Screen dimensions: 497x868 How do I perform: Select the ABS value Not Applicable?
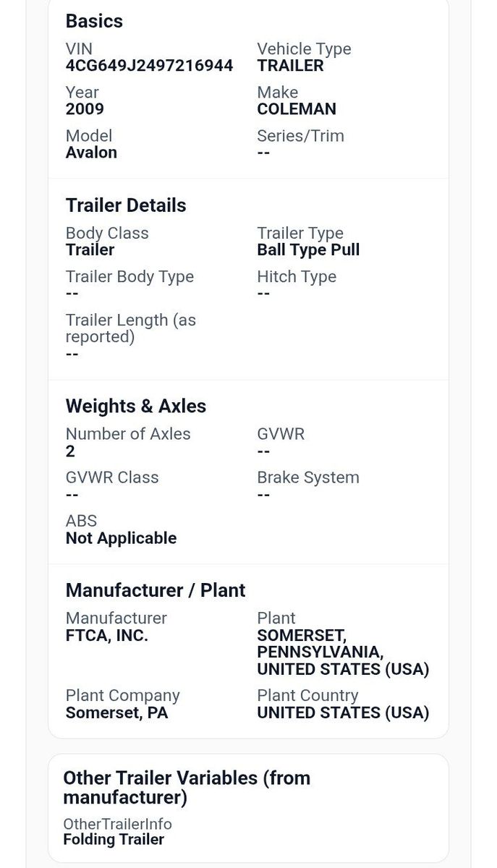121,538
